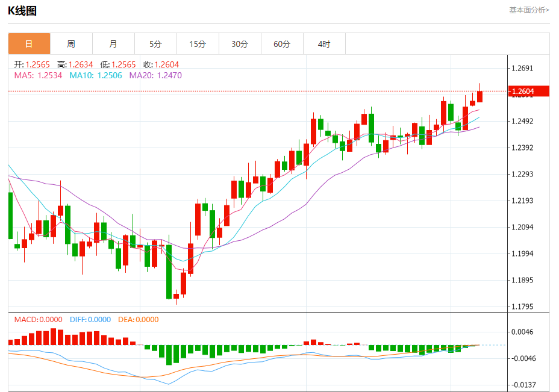Click the 1.1895 price axis label
The height and width of the screenshot is (392, 559).
[x=522, y=280]
